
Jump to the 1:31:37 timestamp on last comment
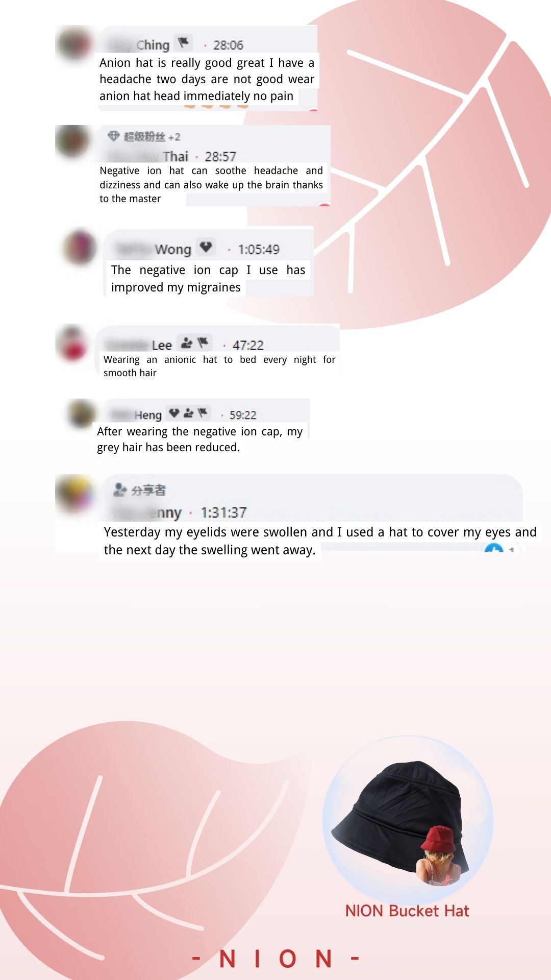(x=223, y=512)
